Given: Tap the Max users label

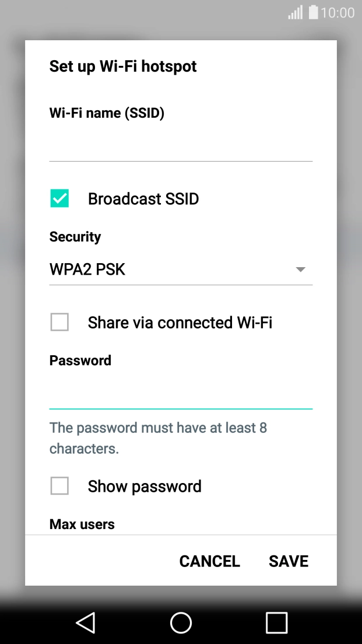Looking at the screenshot, I should pyautogui.click(x=82, y=524).
